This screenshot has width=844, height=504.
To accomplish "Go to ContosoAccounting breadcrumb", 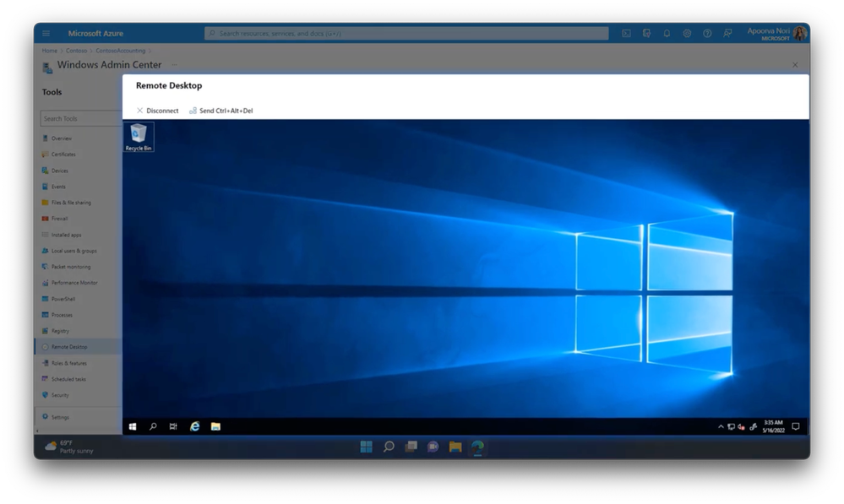I will point(121,51).
